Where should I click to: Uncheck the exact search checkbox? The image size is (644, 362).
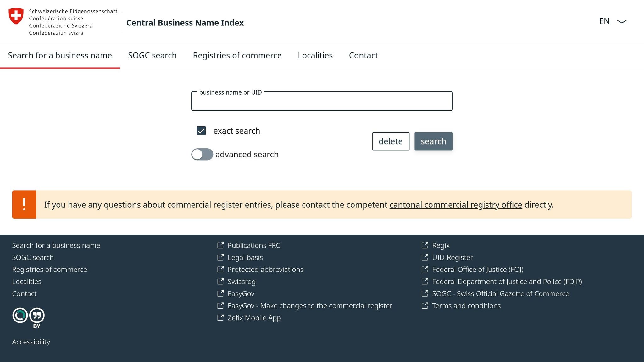(x=201, y=131)
